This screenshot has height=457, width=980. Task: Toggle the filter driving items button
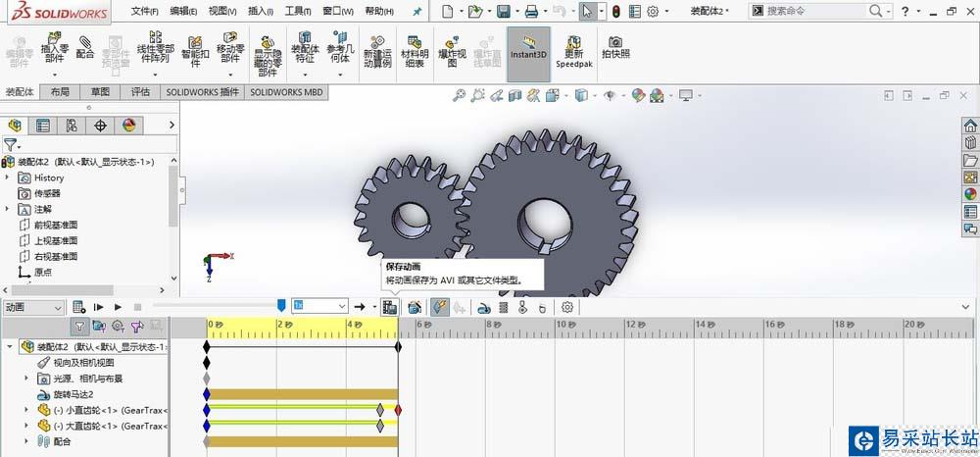click(118, 326)
